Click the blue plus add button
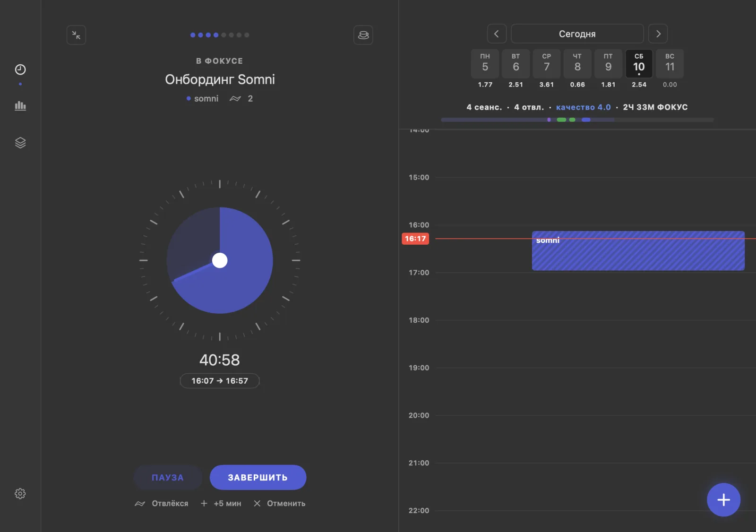This screenshot has height=532, width=756. [x=723, y=500]
